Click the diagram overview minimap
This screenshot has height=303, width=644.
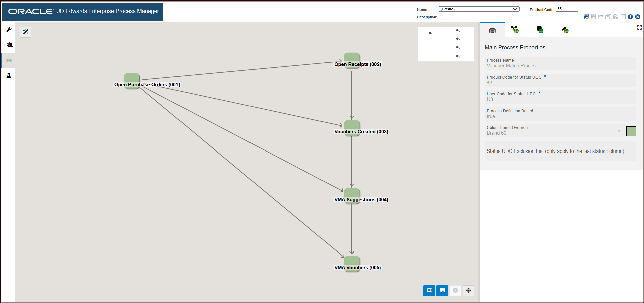(x=446, y=44)
